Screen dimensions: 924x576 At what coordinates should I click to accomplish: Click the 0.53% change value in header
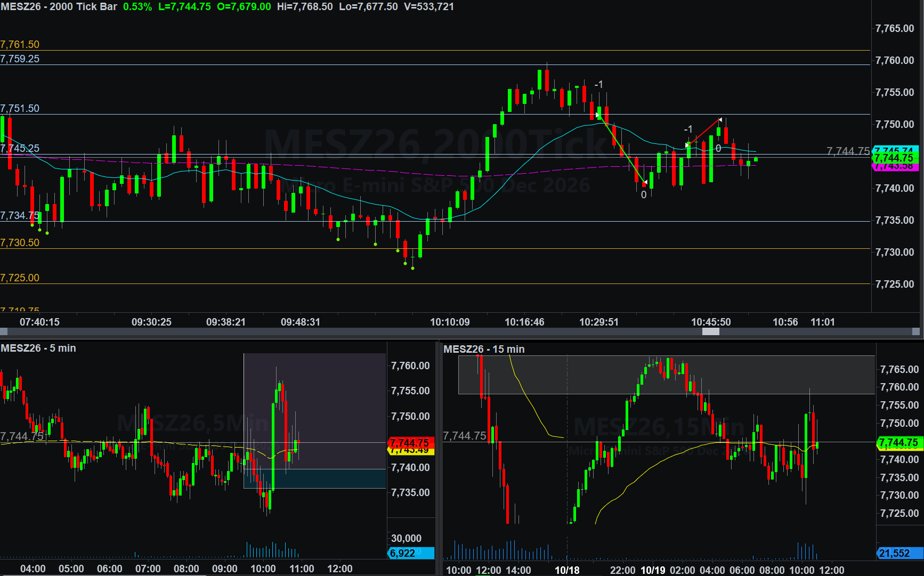tap(137, 6)
